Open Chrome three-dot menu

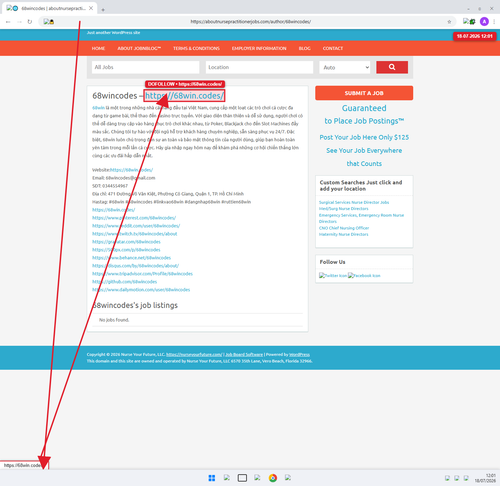pyautogui.click(x=494, y=22)
